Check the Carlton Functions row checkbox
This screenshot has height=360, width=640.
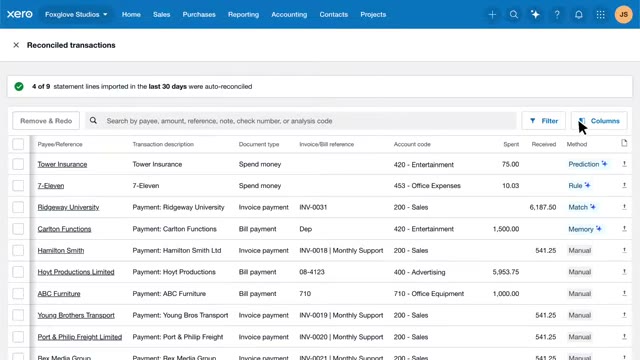[x=18, y=229]
